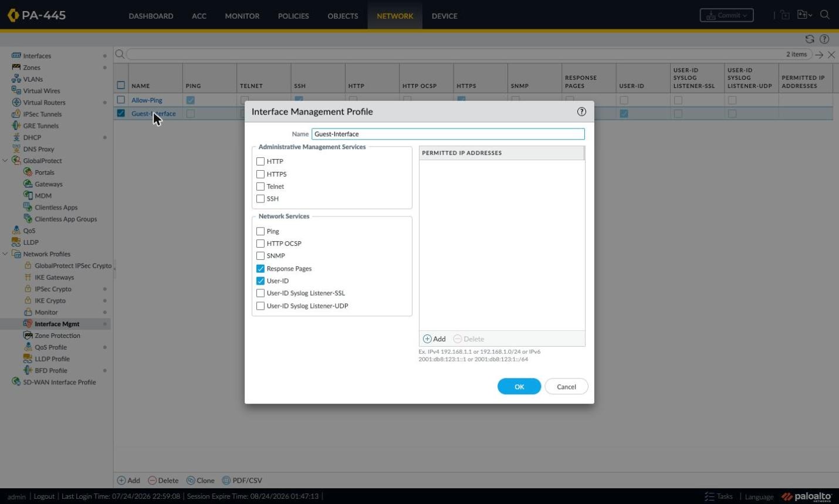This screenshot has height=504, width=839.
Task: Check User-ID Syslog Listener-UDP
Action: tap(261, 306)
